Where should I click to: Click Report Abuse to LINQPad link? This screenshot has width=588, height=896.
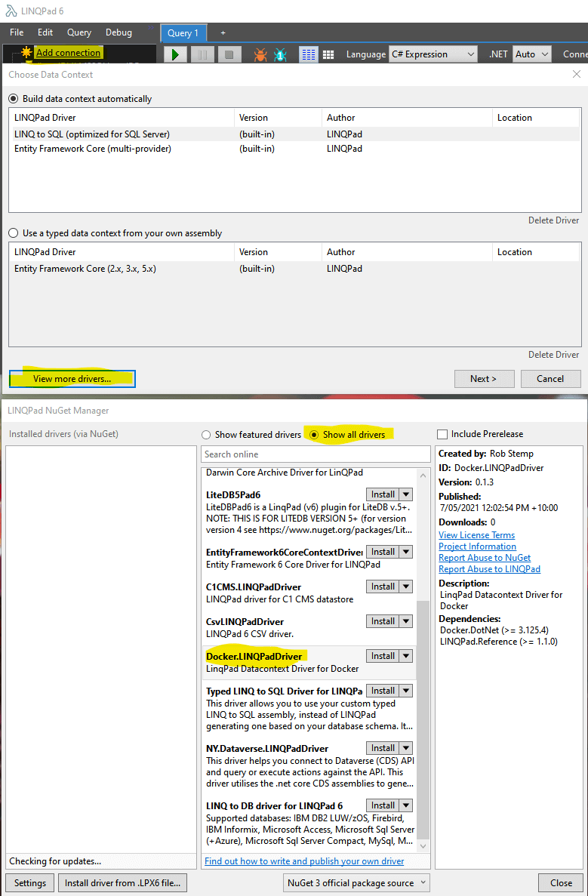[x=489, y=569]
